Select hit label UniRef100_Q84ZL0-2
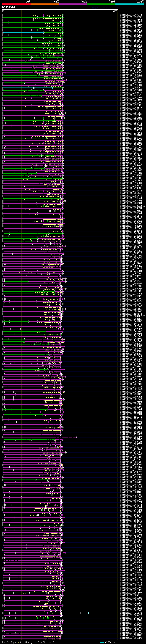 point(132,316)
